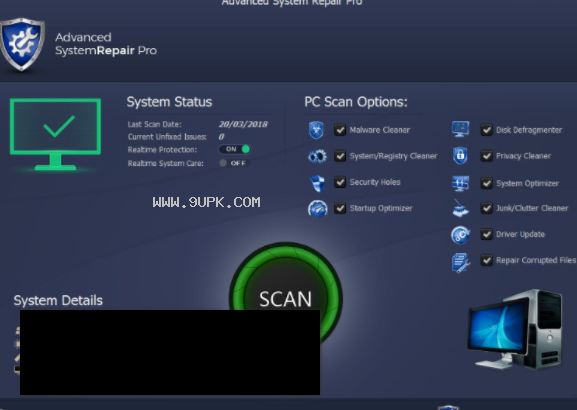Uncheck the System/Registry Cleaner checkbox
Viewport: 577px width, 410px height.
pyautogui.click(x=340, y=156)
